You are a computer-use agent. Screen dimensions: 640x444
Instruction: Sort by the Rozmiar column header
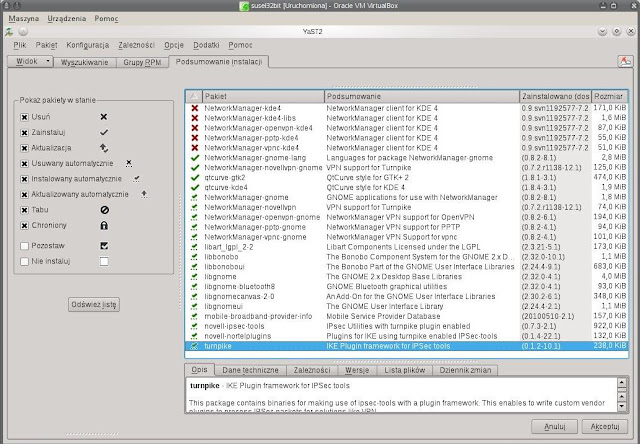point(609,96)
